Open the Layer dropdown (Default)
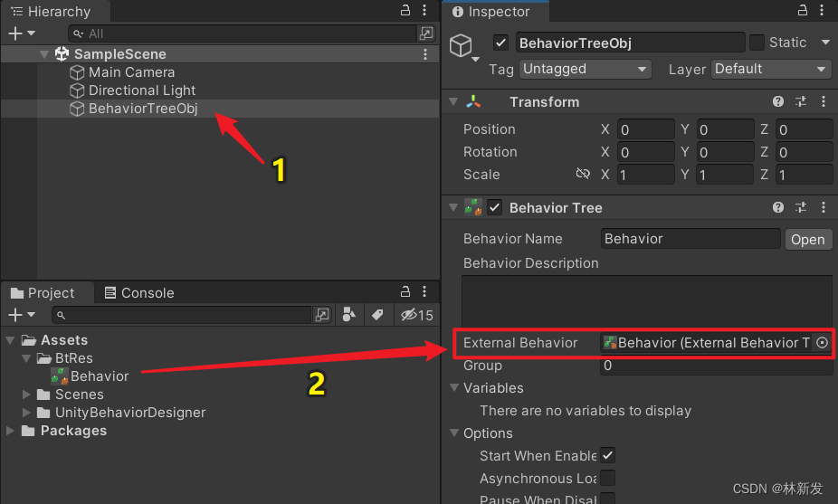The height and width of the screenshot is (504, 838). (771, 69)
